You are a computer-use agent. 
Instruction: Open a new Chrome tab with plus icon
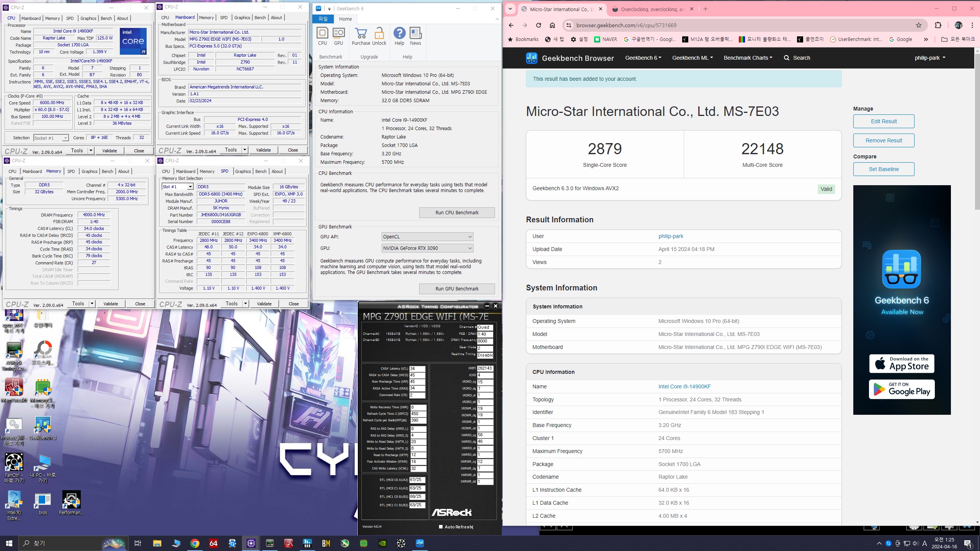point(706,9)
